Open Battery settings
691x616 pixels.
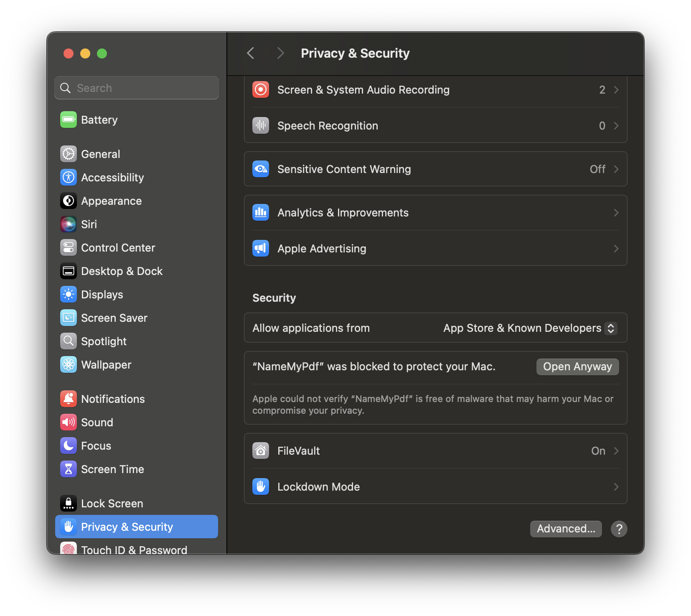click(99, 120)
